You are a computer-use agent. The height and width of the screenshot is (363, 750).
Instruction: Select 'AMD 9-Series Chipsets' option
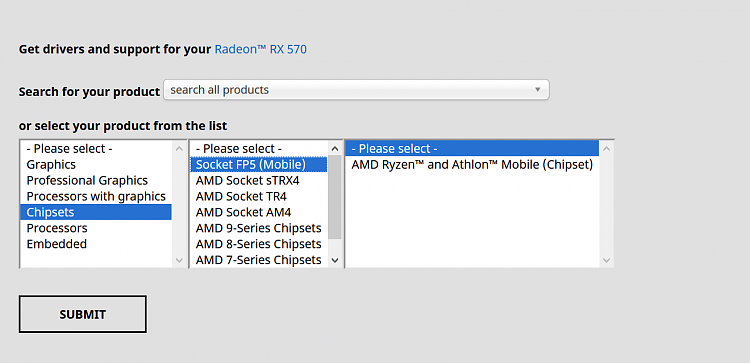click(x=259, y=228)
